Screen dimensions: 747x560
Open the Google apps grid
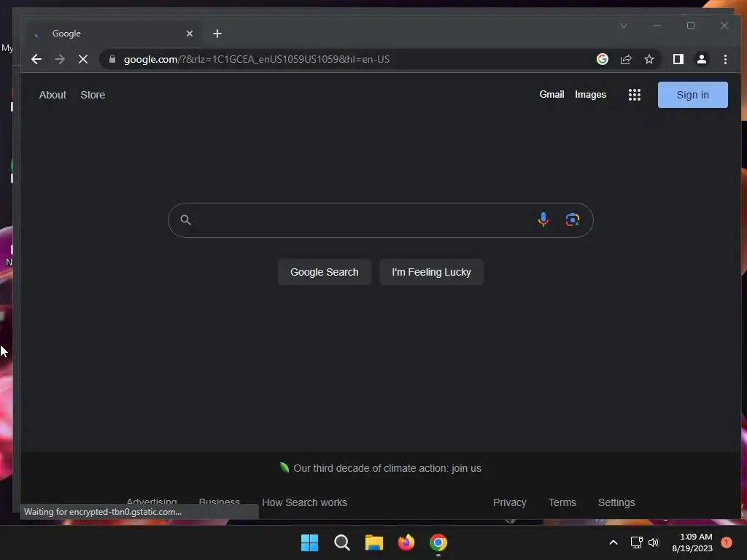tap(634, 95)
